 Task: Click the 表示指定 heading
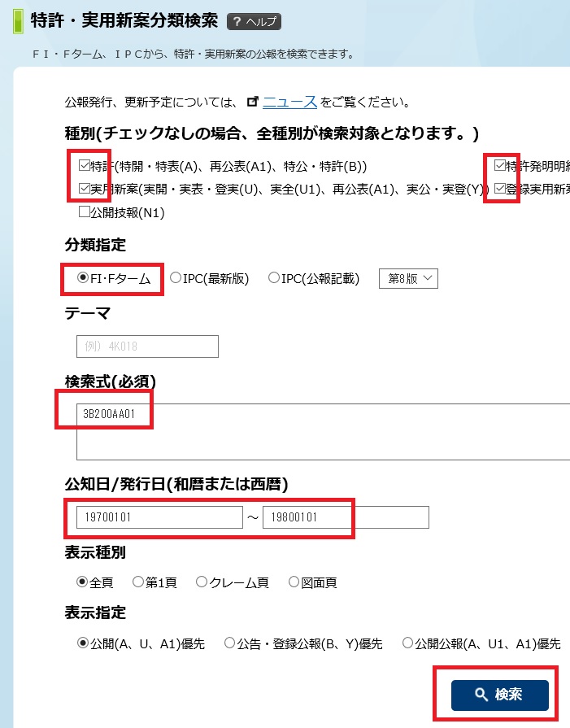point(95,612)
